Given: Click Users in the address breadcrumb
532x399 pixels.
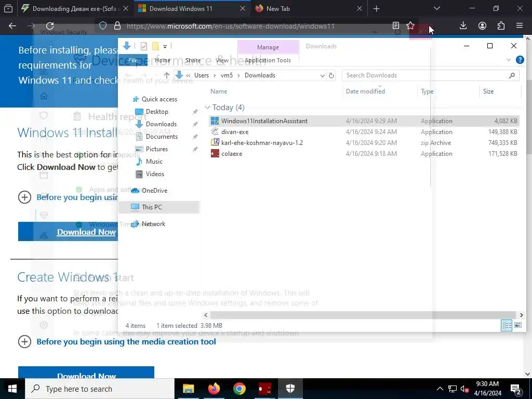Looking at the screenshot, I should pyautogui.click(x=202, y=75).
